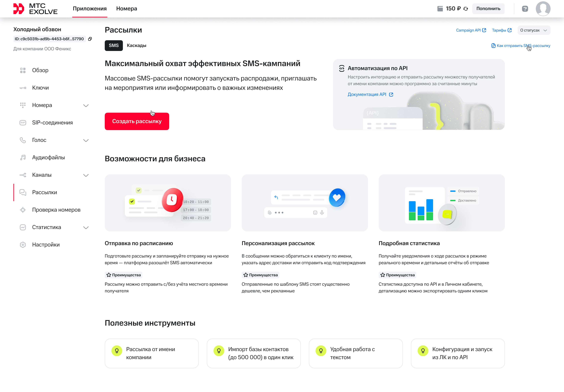This screenshot has width=564, height=392.
Task: Click the Статистика chart icon in sidebar
Action: [x=23, y=227]
